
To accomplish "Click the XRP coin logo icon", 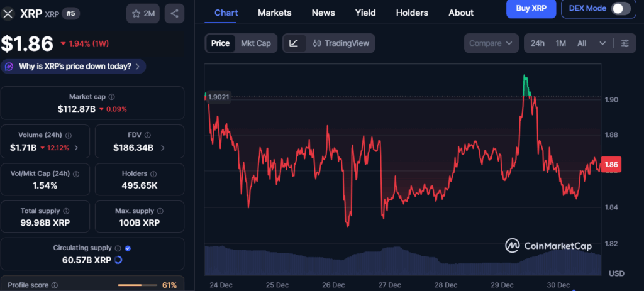I will 9,13.
